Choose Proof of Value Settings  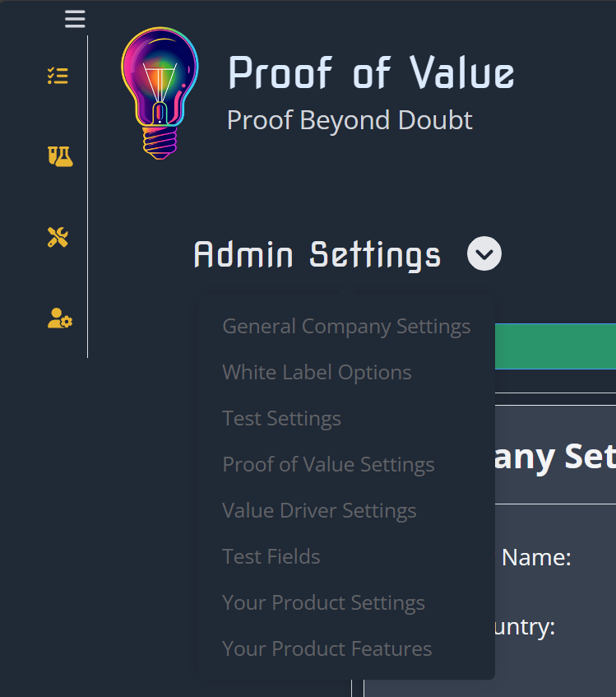[x=328, y=464]
